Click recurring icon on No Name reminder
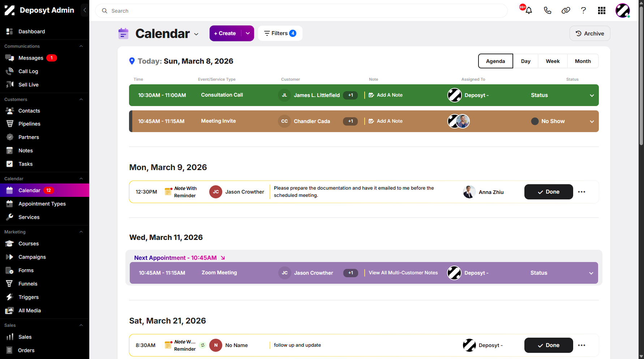This screenshot has height=359, width=644. (x=203, y=345)
